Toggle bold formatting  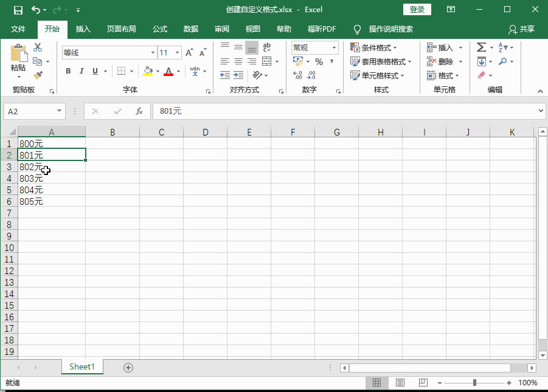click(x=68, y=71)
